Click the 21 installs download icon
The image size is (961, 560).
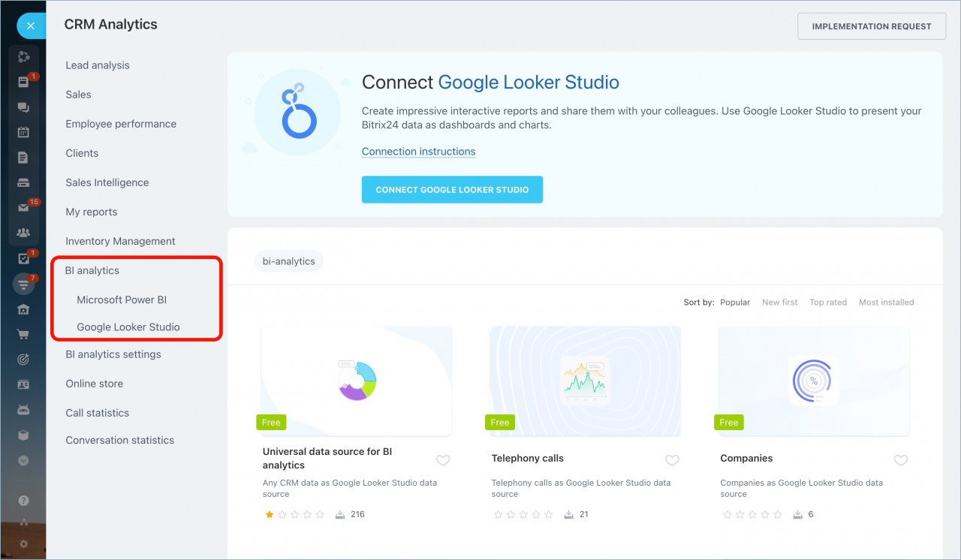569,514
